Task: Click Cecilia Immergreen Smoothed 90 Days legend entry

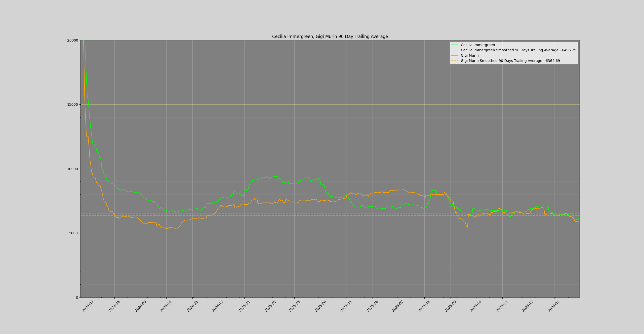Action: coord(518,50)
